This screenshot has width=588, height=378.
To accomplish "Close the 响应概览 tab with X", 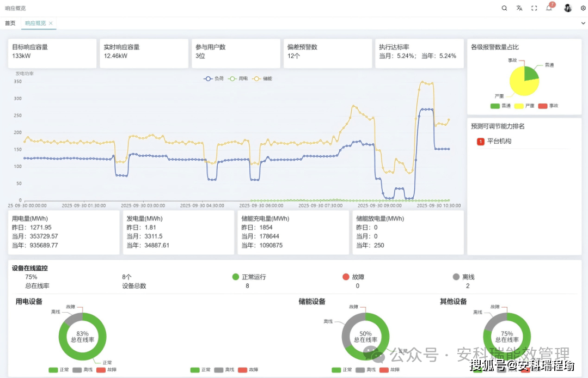I will (x=51, y=23).
